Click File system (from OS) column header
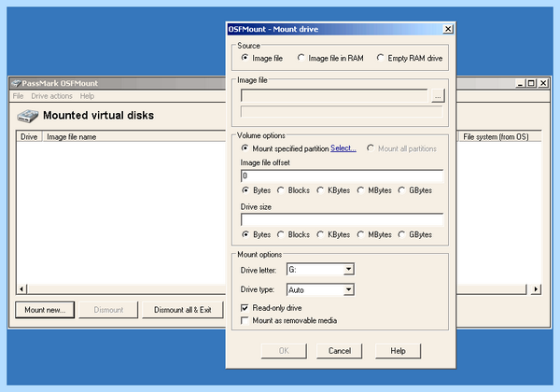 pos(499,137)
